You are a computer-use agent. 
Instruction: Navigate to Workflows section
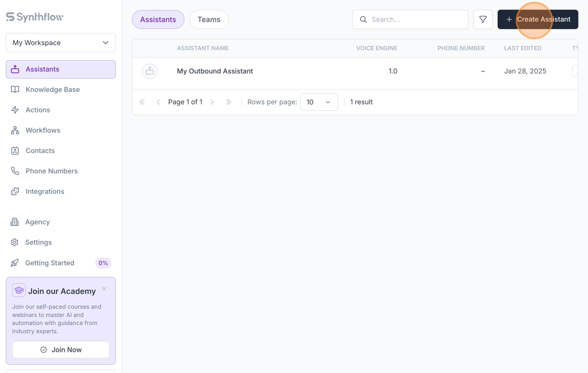coord(61,130)
